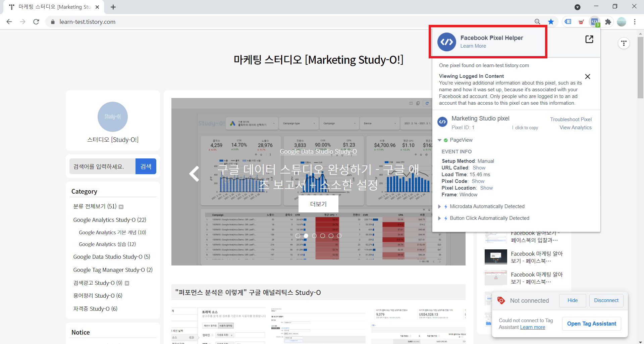644x344 pixels.
Task: Click the Study-O! profile avatar
Action: [x=113, y=117]
